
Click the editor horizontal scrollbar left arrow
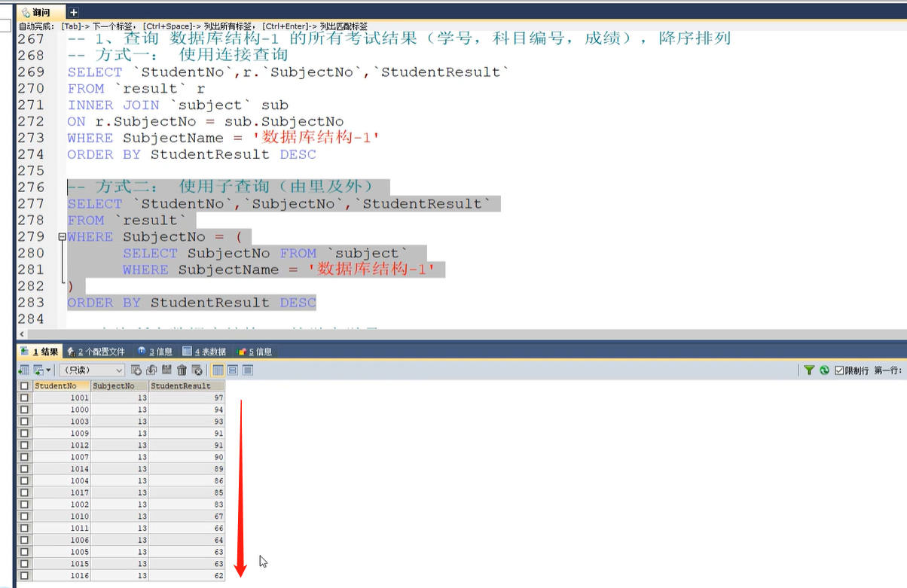coord(21,334)
